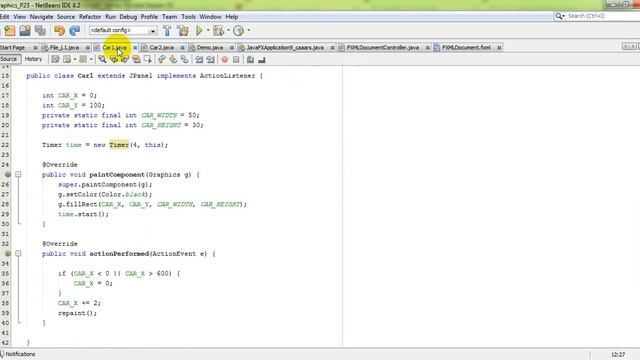Redo the last undone action
Screen dimensions: 640x360
(75, 31)
